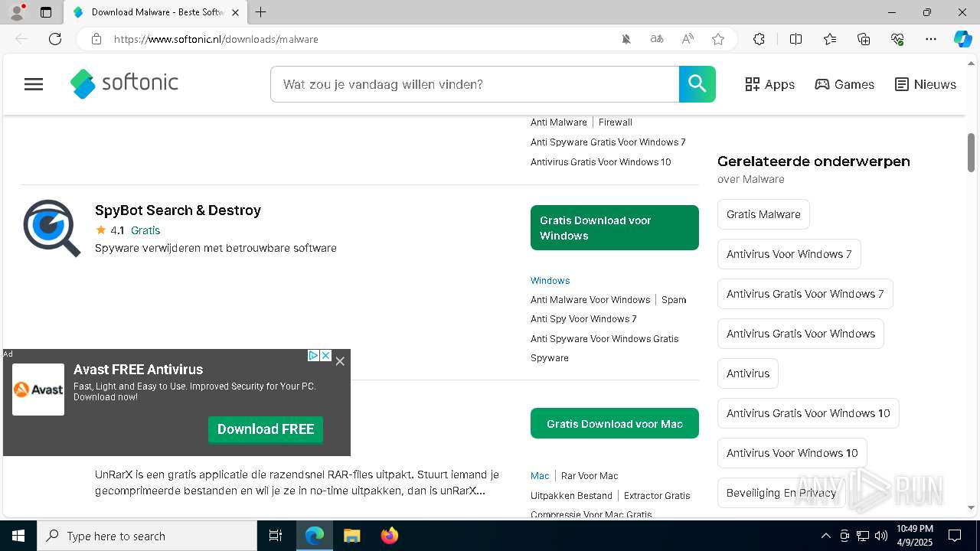980x551 pixels.
Task: Select Antivirus Gratis Voor Windows 7 topic
Action: click(805, 294)
